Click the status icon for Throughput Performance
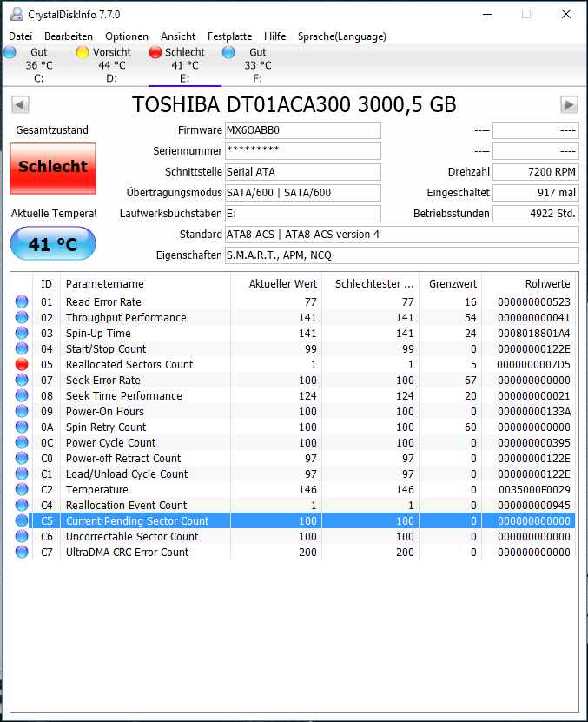This screenshot has width=588, height=722. [x=22, y=317]
